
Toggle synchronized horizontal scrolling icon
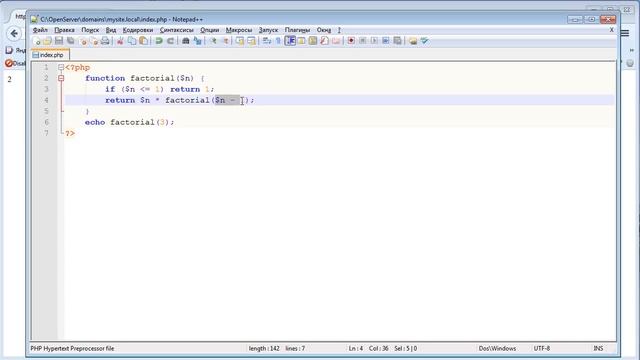[x=251, y=41]
